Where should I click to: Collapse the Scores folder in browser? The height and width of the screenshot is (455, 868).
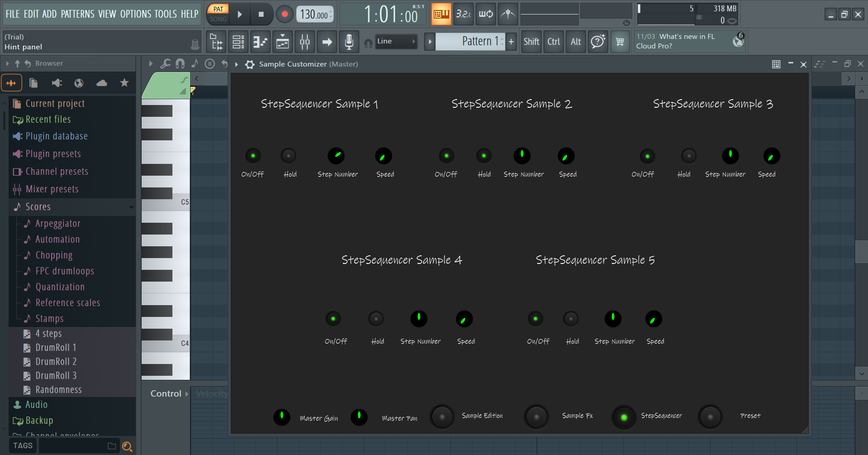coord(38,207)
